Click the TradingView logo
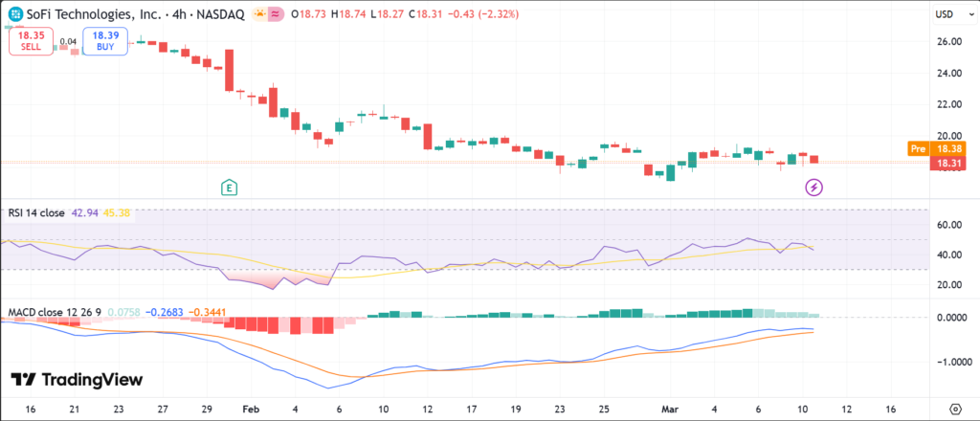980x421 pixels. [77, 380]
